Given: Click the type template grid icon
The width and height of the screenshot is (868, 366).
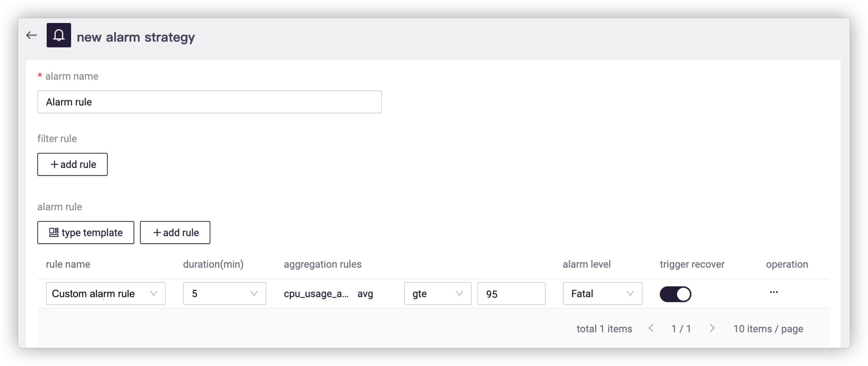Looking at the screenshot, I should (54, 233).
